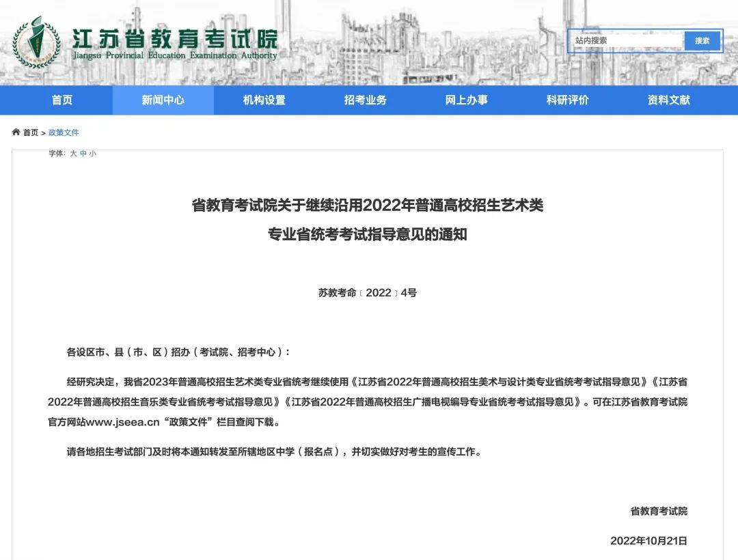738x560 pixels.
Task: Click the 政策文件 breadcrumb link
Action: [64, 132]
